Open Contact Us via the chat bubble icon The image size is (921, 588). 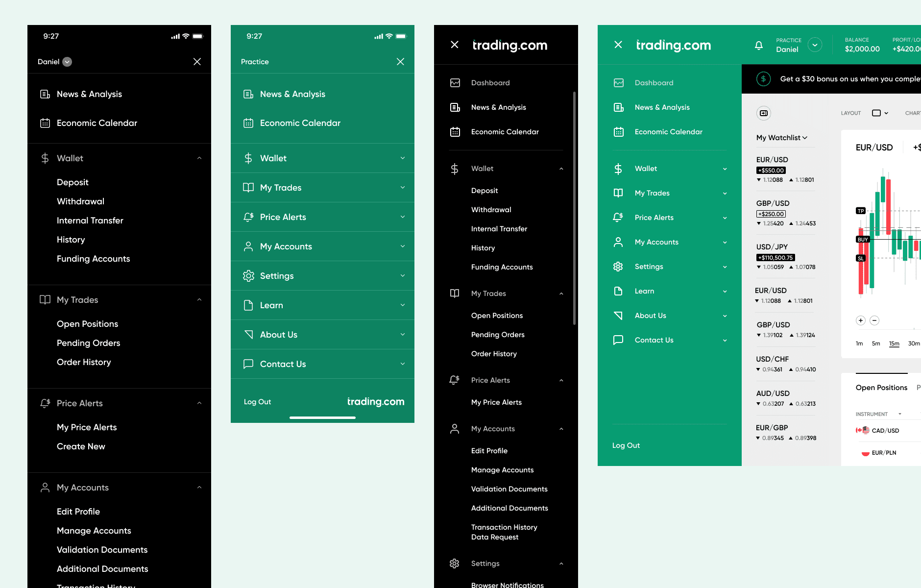(x=618, y=340)
